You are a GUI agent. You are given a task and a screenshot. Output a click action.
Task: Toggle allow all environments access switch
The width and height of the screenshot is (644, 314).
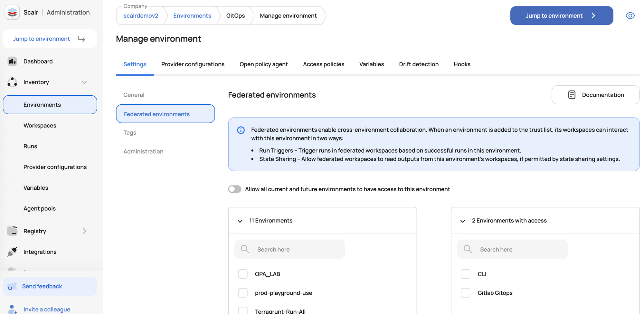(235, 189)
